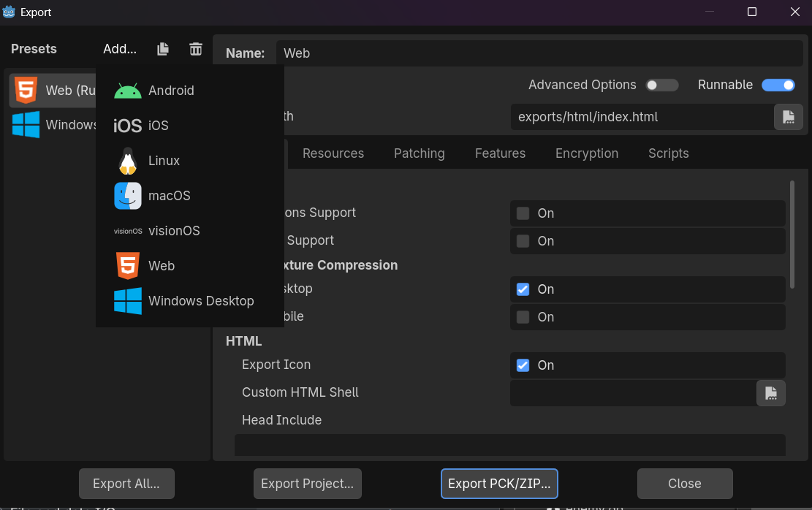Click the Head Include property label

(281, 420)
